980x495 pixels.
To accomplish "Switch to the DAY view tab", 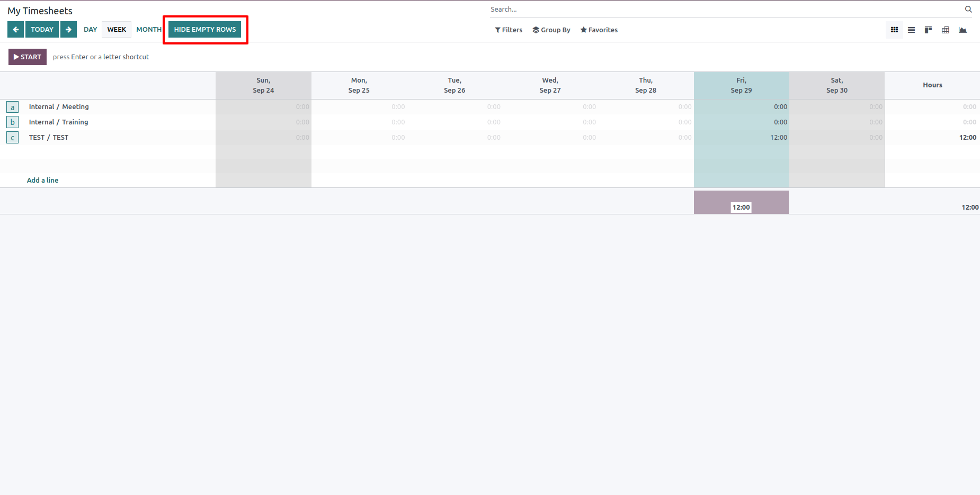I will 90,29.
